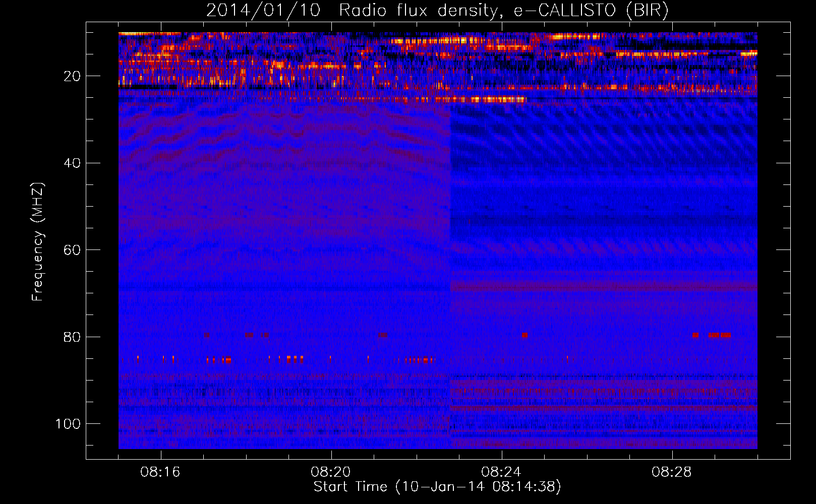
Task: Click the 08:20 time tick label
Action: tap(331, 472)
